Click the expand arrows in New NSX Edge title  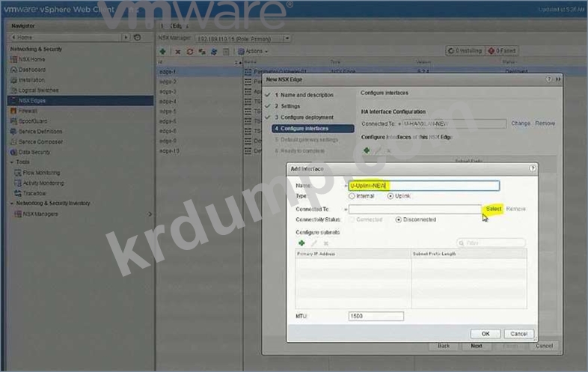[558, 79]
